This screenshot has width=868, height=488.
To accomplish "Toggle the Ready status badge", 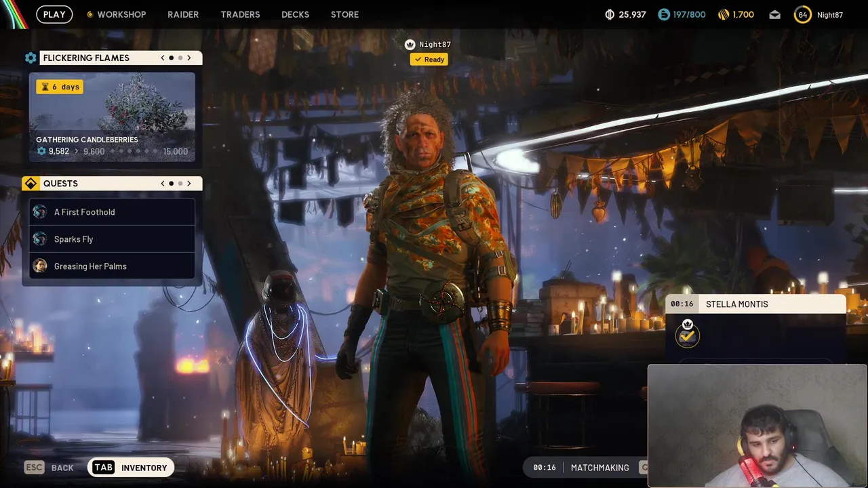I will [429, 60].
